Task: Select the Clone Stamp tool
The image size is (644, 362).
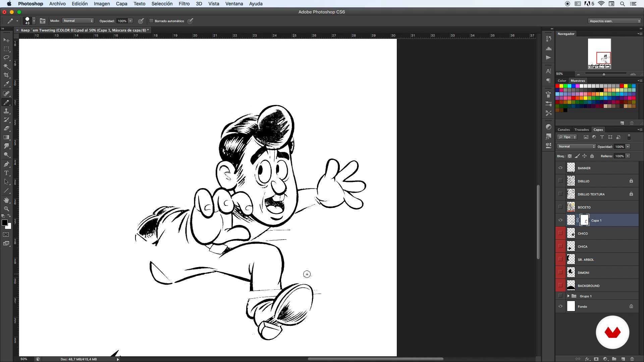Action: [x=6, y=111]
